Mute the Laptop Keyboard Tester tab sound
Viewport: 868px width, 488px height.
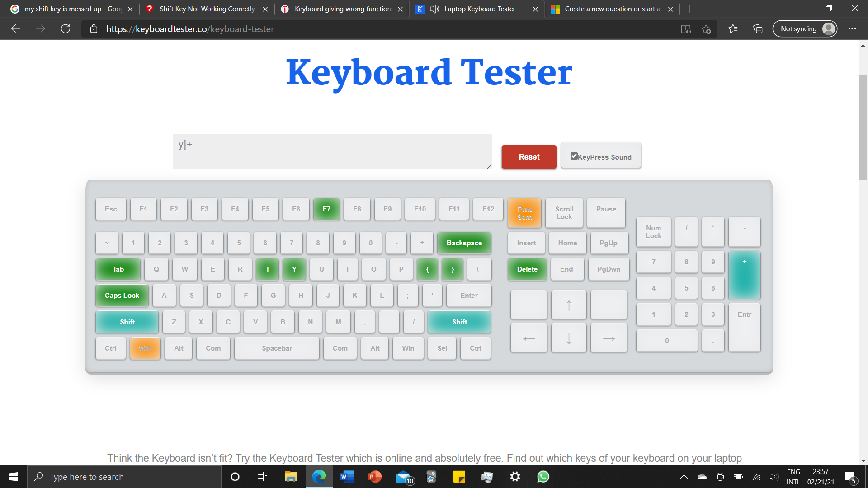tap(434, 9)
